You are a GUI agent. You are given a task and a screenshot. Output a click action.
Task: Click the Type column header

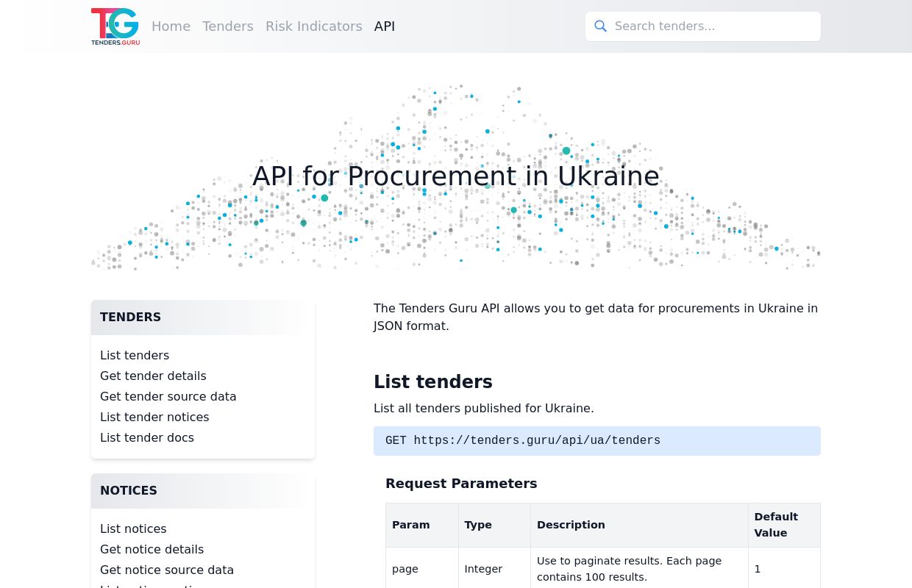tap(494, 525)
